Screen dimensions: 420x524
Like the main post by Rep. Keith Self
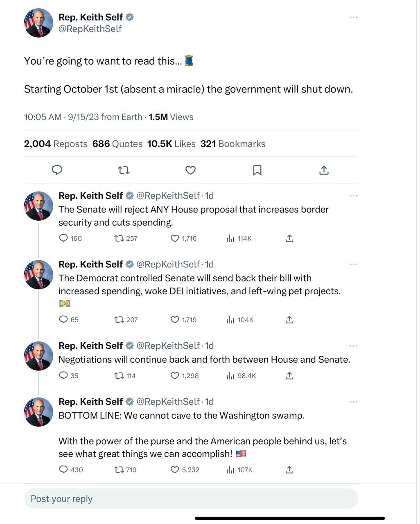[190, 170]
